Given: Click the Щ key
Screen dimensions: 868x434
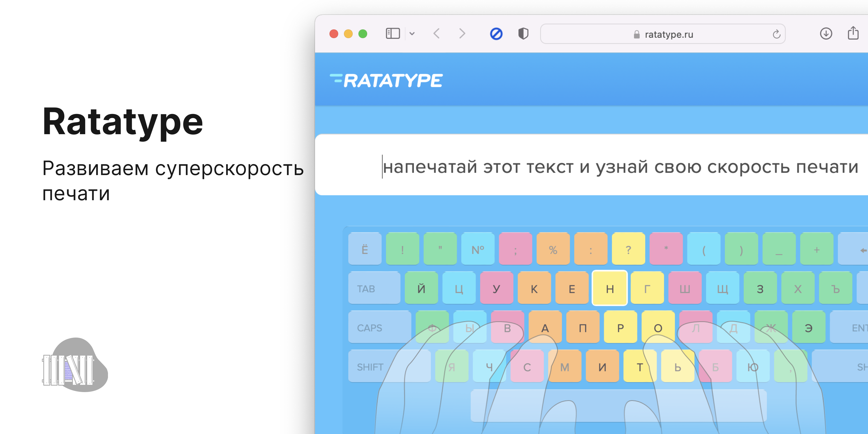Looking at the screenshot, I should tap(723, 288).
